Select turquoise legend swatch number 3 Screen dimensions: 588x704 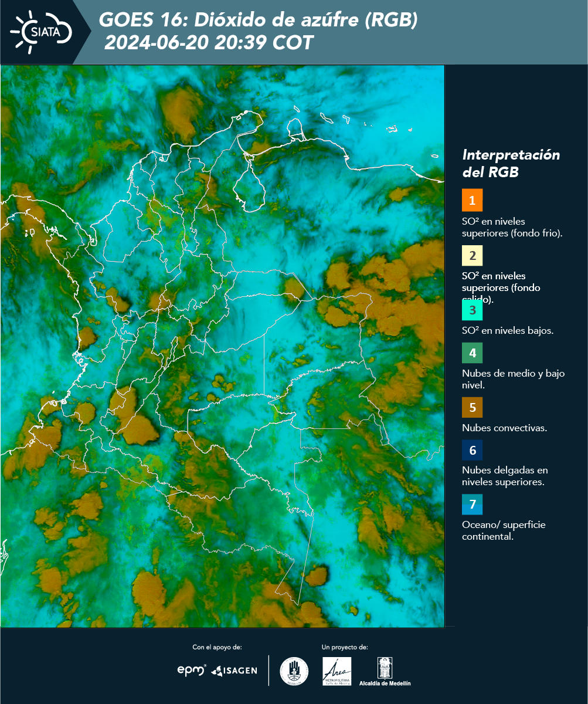click(x=472, y=309)
